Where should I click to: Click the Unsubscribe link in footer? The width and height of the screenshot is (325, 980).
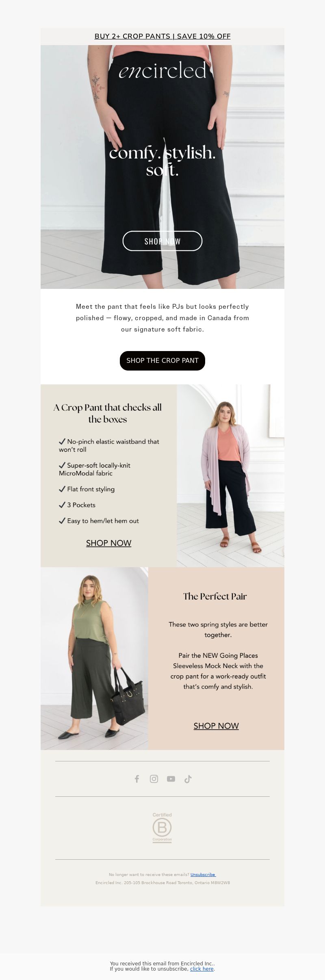(x=203, y=874)
